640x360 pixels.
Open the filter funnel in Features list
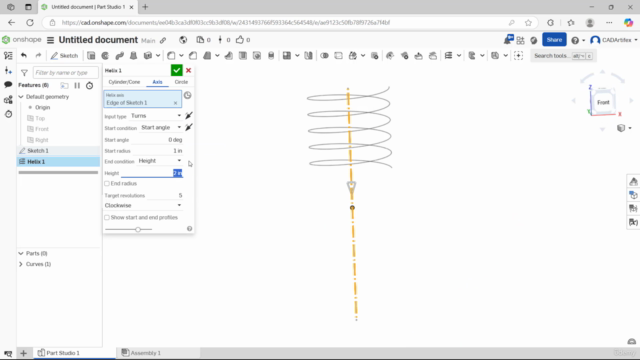coord(24,73)
